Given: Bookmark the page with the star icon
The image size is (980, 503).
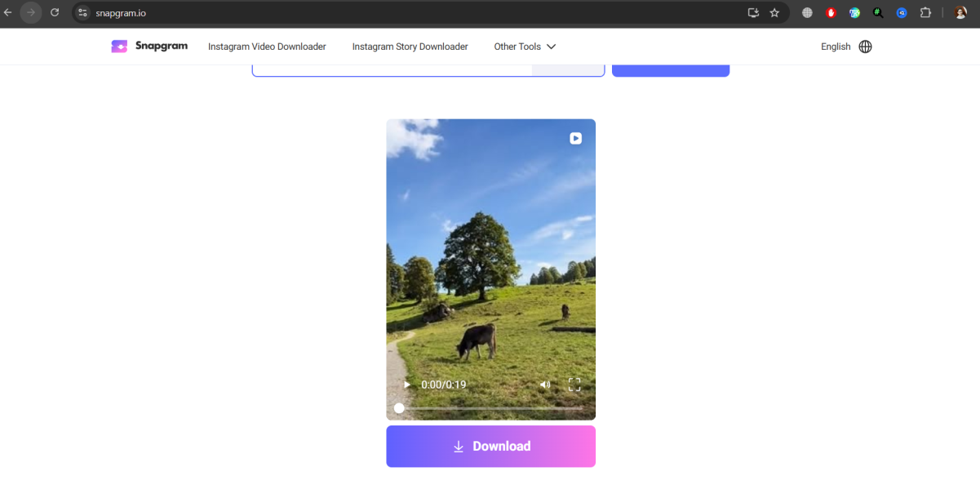Looking at the screenshot, I should 774,13.
